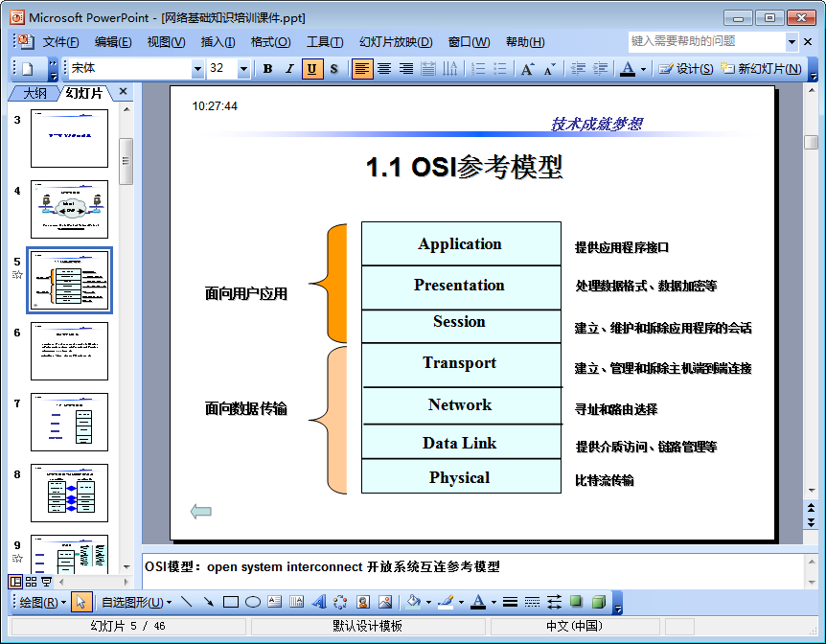This screenshot has width=826, height=644.
Task: Open the 幻灯片放映(D) menu
Action: click(x=396, y=42)
